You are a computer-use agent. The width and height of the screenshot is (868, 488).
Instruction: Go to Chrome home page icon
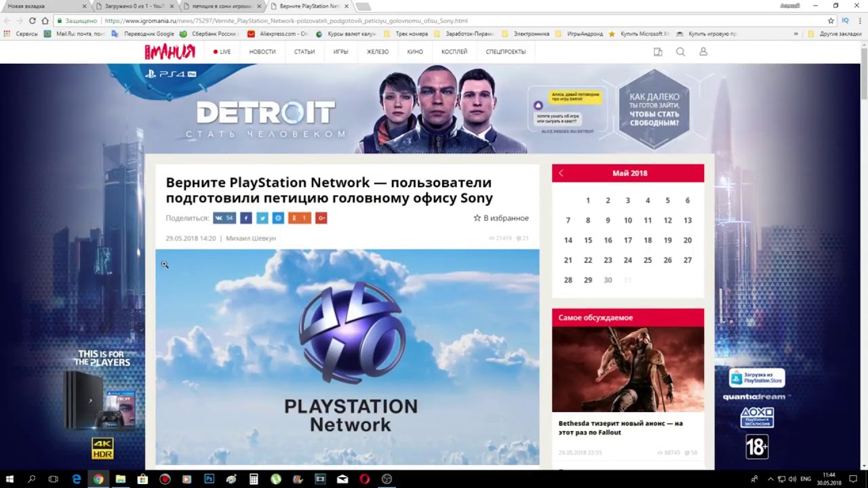tap(45, 20)
